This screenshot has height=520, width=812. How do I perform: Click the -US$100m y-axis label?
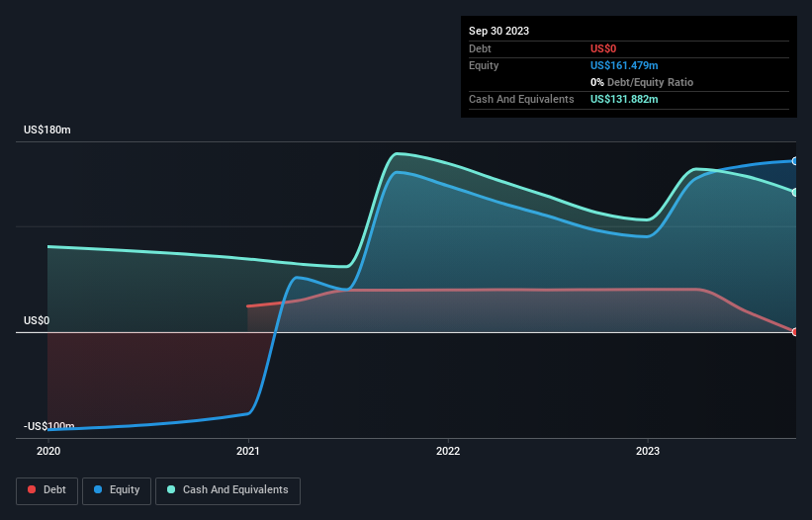coord(49,426)
